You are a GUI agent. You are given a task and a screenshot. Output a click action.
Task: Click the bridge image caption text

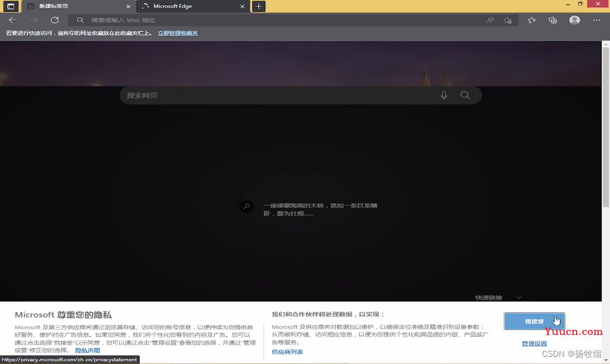click(x=320, y=209)
